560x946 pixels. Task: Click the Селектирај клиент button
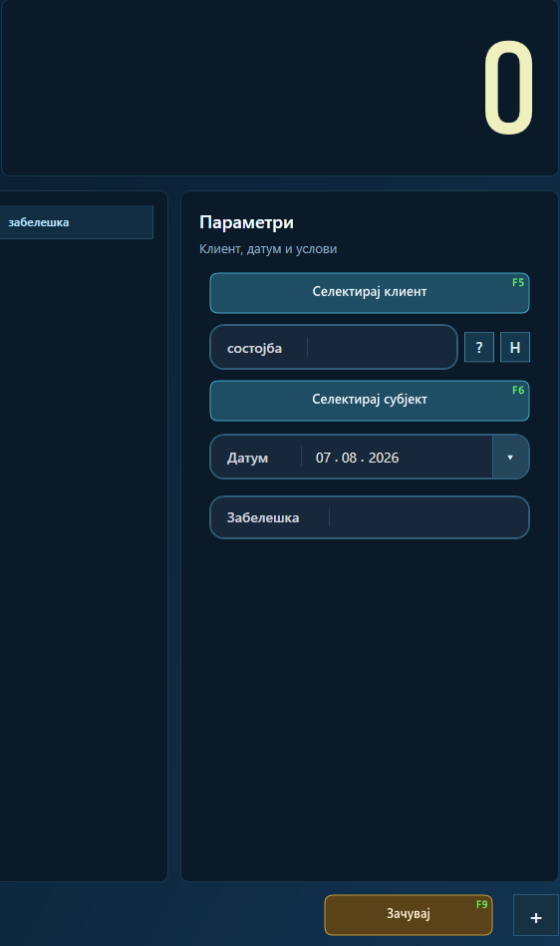tap(370, 293)
